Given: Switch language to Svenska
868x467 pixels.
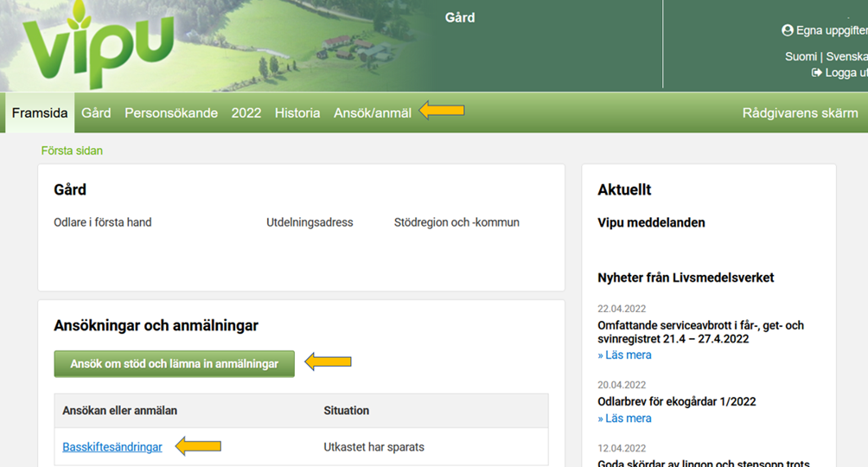Looking at the screenshot, I should [846, 56].
